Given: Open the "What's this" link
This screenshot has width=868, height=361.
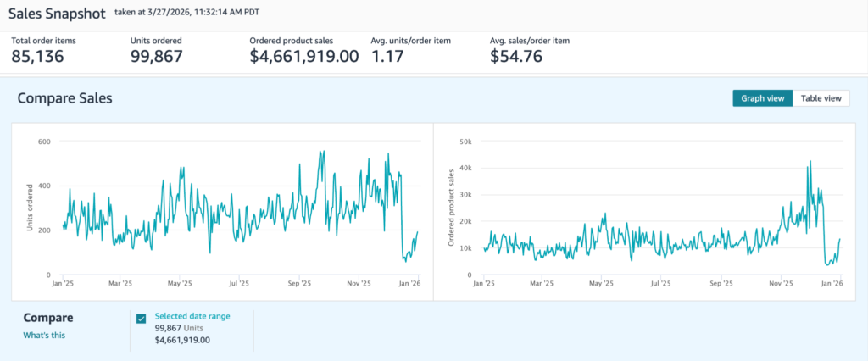Looking at the screenshot, I should tap(43, 335).
